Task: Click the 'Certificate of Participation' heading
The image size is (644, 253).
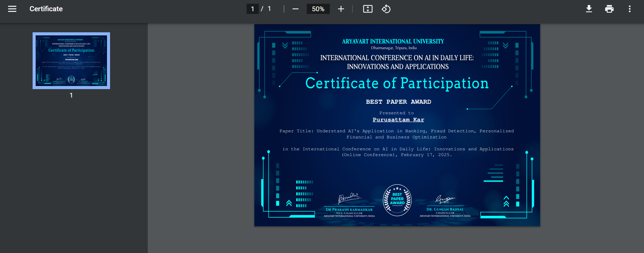Action: (x=397, y=83)
